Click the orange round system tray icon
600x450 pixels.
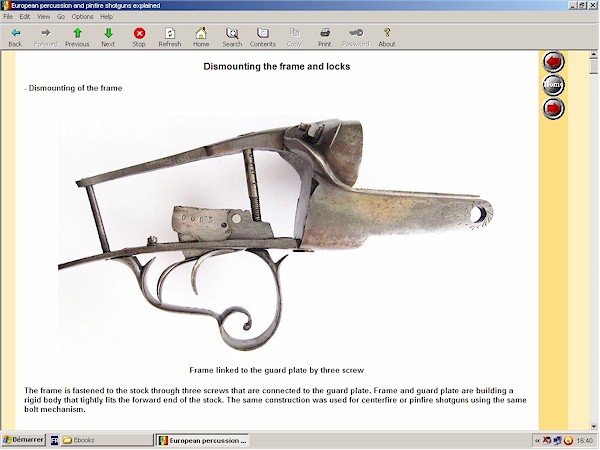pyautogui.click(x=568, y=441)
